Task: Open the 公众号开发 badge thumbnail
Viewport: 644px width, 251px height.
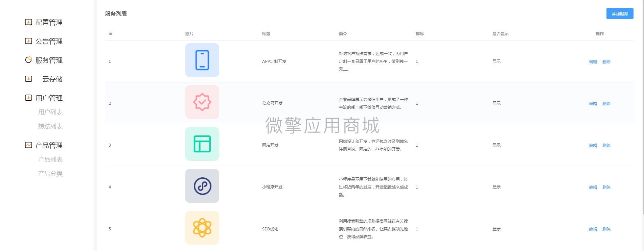Action: coord(202,102)
